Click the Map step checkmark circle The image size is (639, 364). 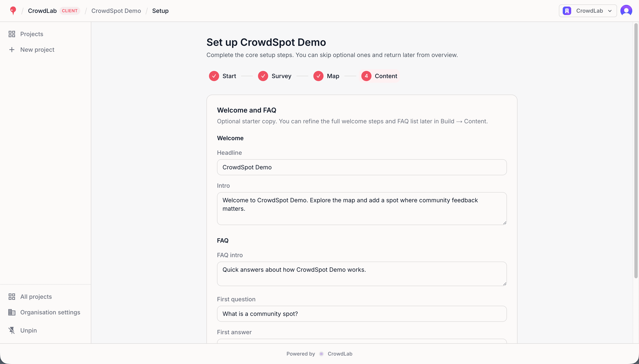pos(318,76)
